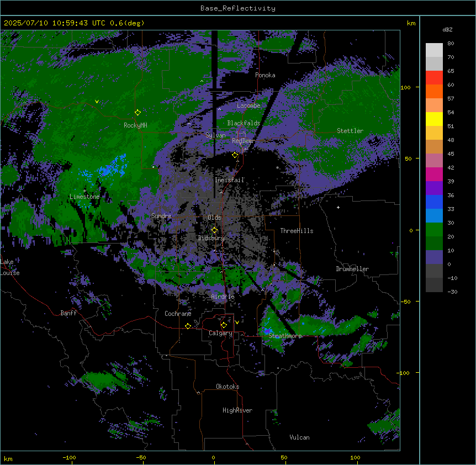Screen dimensions: 476x465
Task: Click the yellow diamond marker under Cochrane
Action: coord(188,326)
